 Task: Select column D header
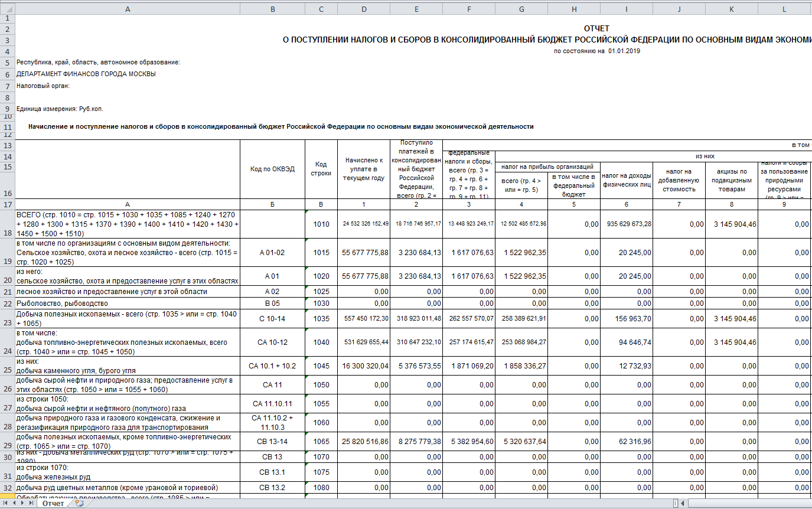tap(363, 9)
